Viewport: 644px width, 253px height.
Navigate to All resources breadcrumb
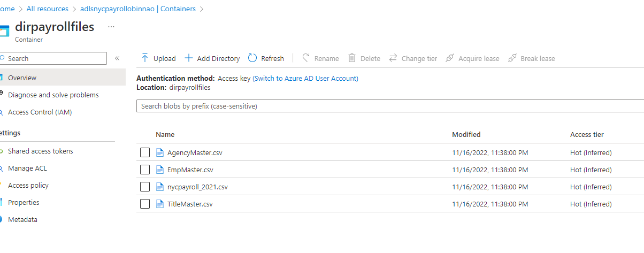click(x=47, y=9)
